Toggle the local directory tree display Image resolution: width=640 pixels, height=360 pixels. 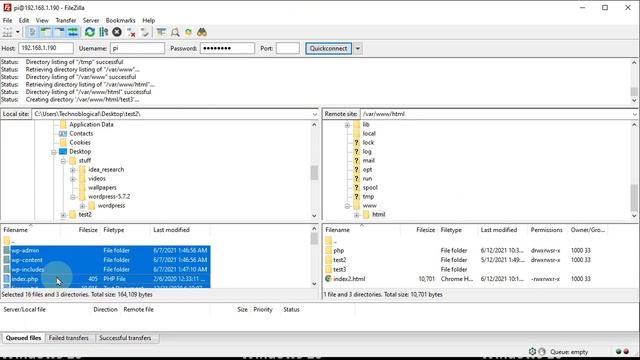tap(45, 32)
